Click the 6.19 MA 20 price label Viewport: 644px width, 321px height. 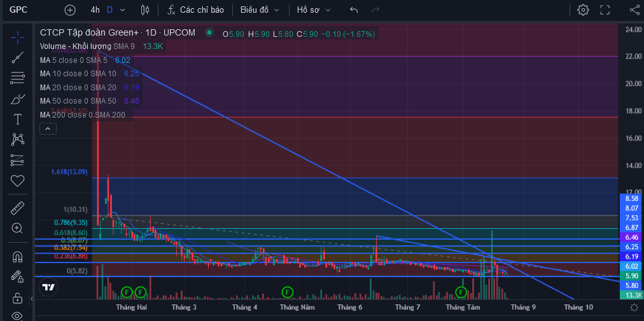click(x=631, y=257)
